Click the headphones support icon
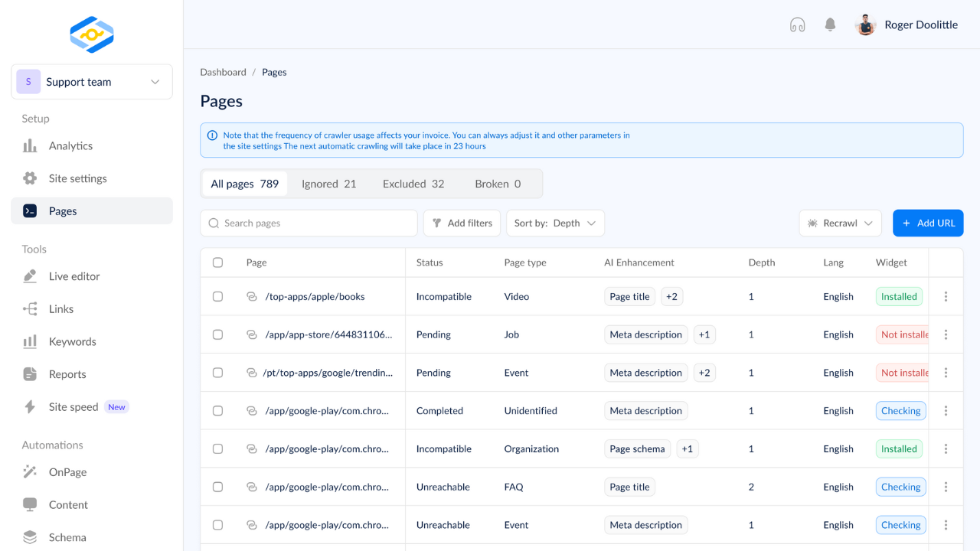Viewport: 980px width, 551px height. [x=797, y=24]
